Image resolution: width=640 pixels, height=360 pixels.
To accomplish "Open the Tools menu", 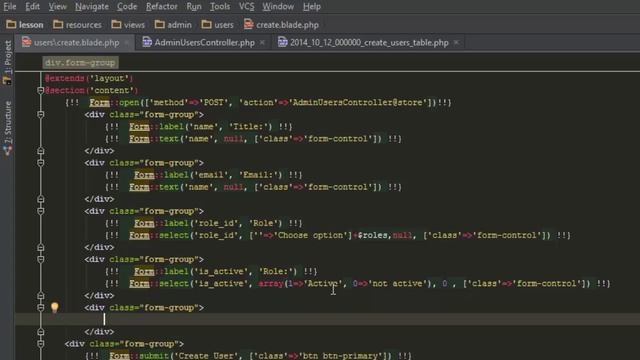I will 220,7.
